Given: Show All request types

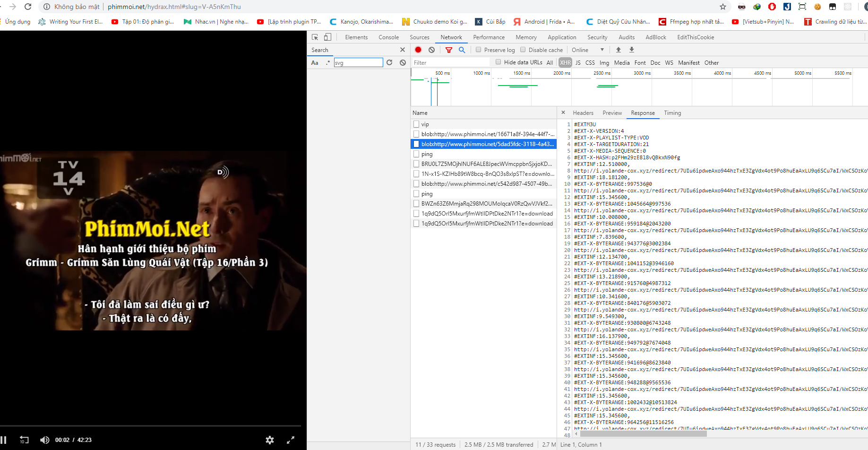Looking at the screenshot, I should tap(550, 62).
